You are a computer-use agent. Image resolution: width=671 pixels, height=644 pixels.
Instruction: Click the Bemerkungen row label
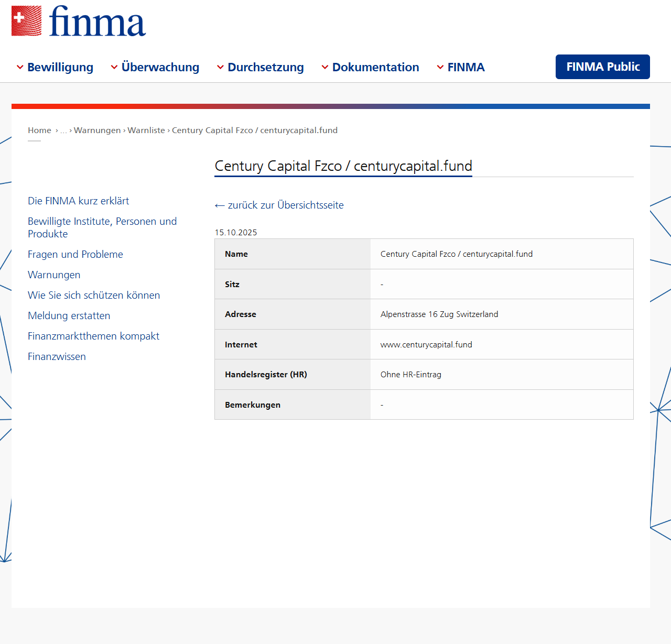tap(253, 405)
